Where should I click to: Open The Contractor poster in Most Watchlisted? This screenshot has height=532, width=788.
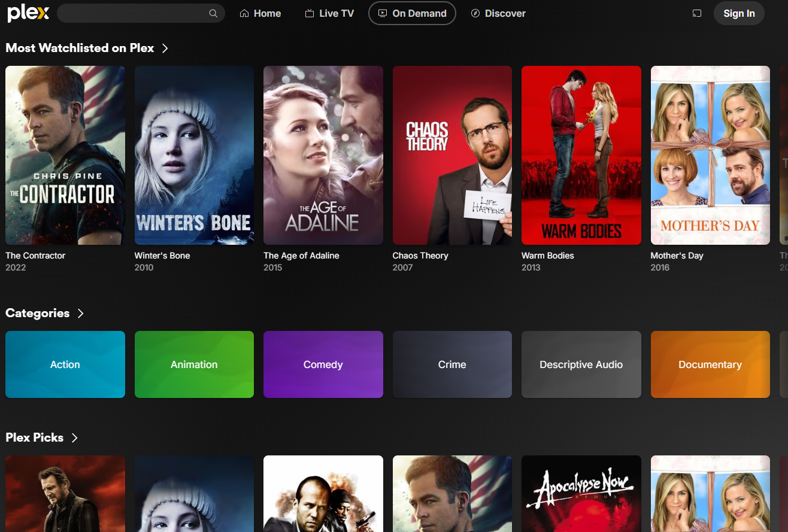tap(65, 155)
